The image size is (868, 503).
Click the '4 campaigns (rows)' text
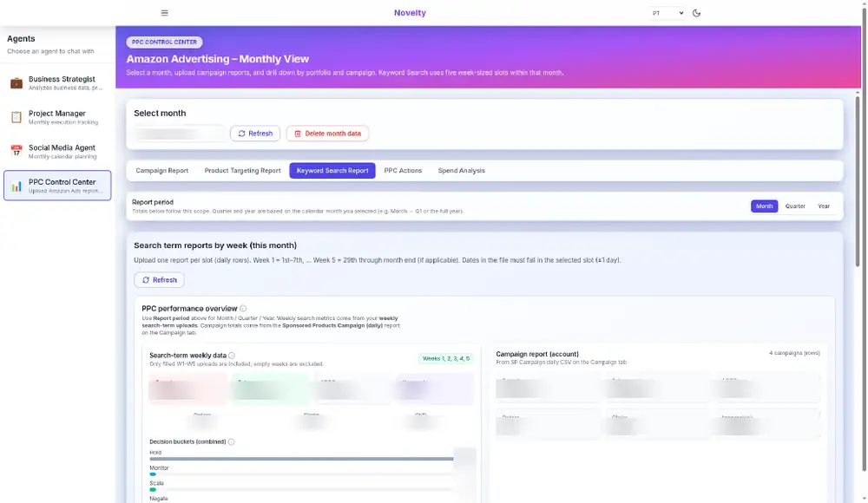(794, 353)
